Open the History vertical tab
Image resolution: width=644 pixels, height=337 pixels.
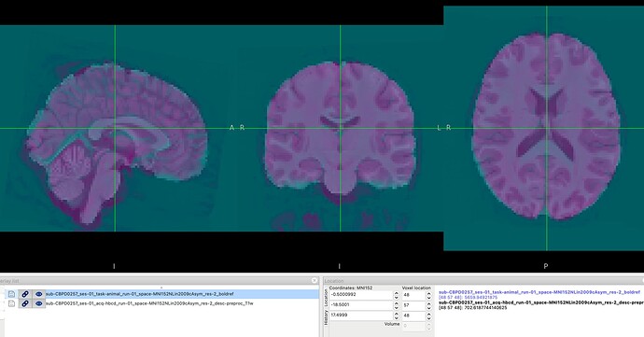click(x=326, y=317)
